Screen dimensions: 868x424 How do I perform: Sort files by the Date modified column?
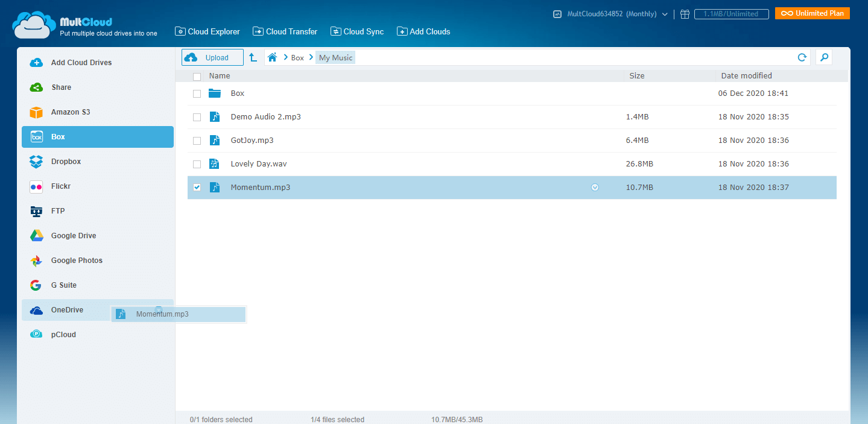746,76
